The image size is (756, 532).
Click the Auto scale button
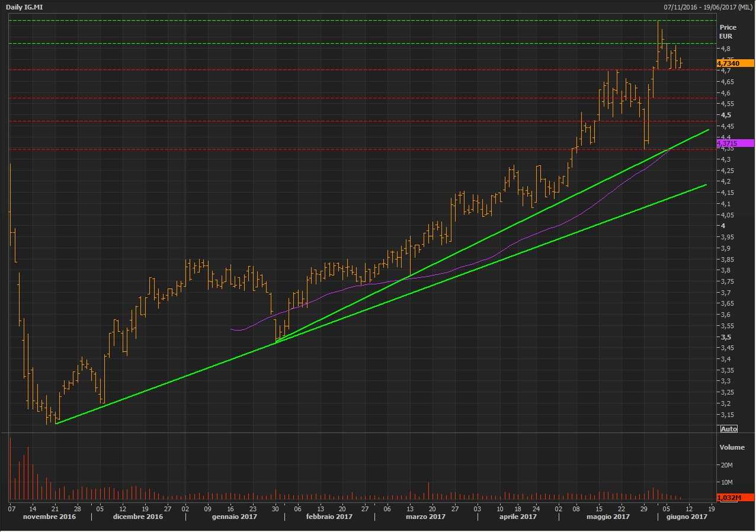click(x=728, y=429)
